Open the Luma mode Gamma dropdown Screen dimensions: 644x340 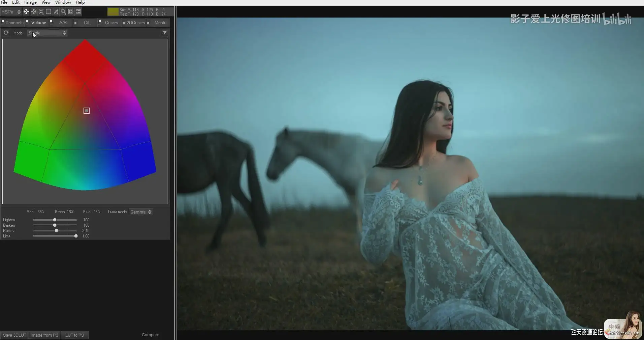(x=141, y=212)
